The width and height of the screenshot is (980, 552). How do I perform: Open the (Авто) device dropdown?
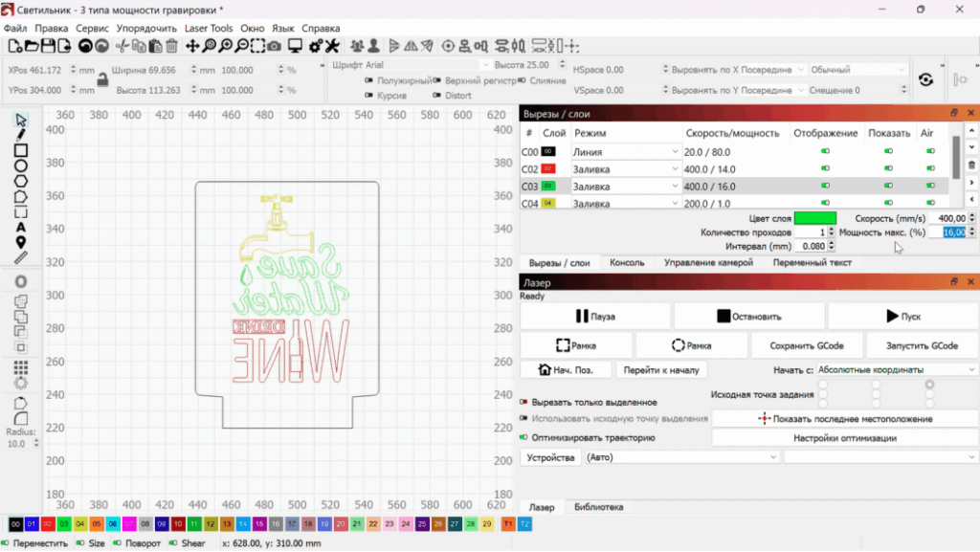(681, 458)
